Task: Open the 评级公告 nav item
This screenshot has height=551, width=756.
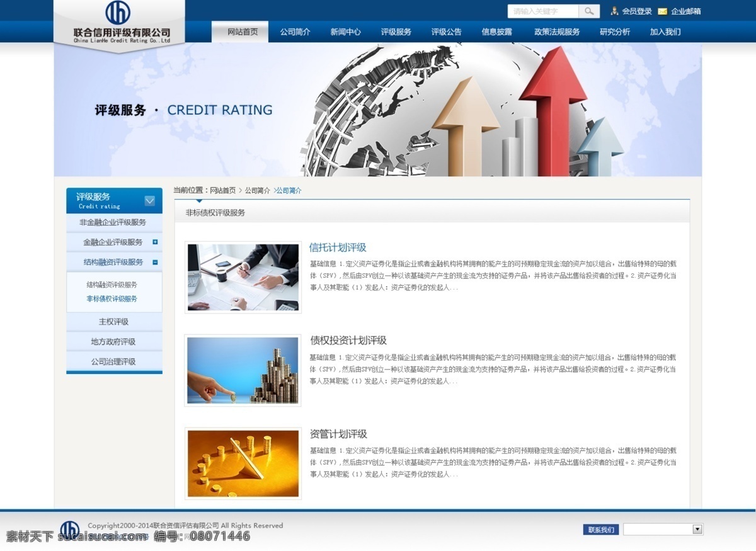Action: (446, 31)
